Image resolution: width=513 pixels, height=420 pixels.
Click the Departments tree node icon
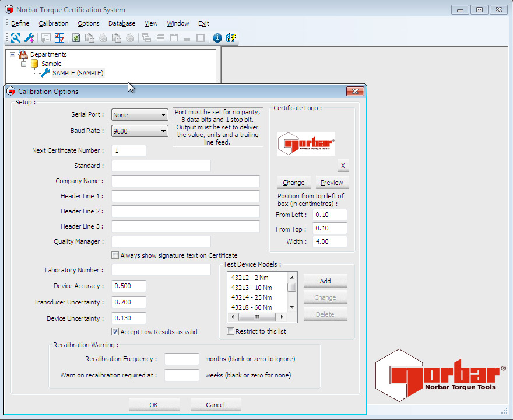coord(23,54)
